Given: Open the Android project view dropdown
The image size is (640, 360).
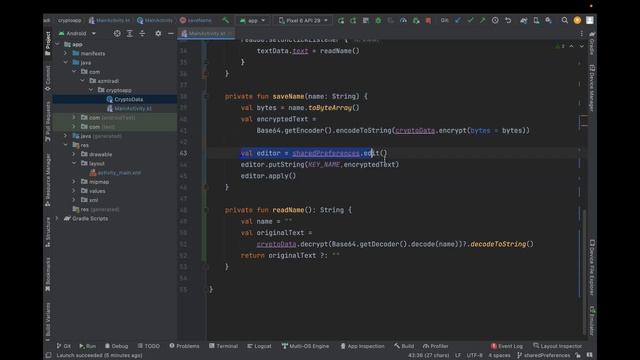Looking at the screenshot, I should point(77,33).
